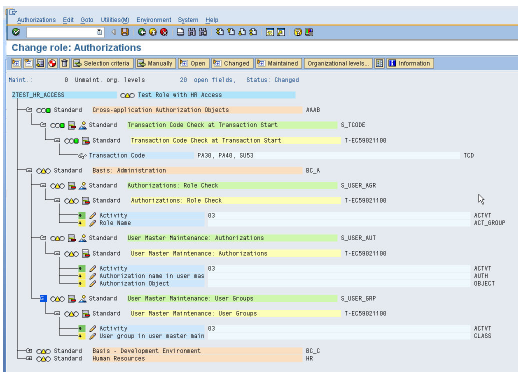Open the Environment menu
526x375 pixels.
tap(154, 20)
